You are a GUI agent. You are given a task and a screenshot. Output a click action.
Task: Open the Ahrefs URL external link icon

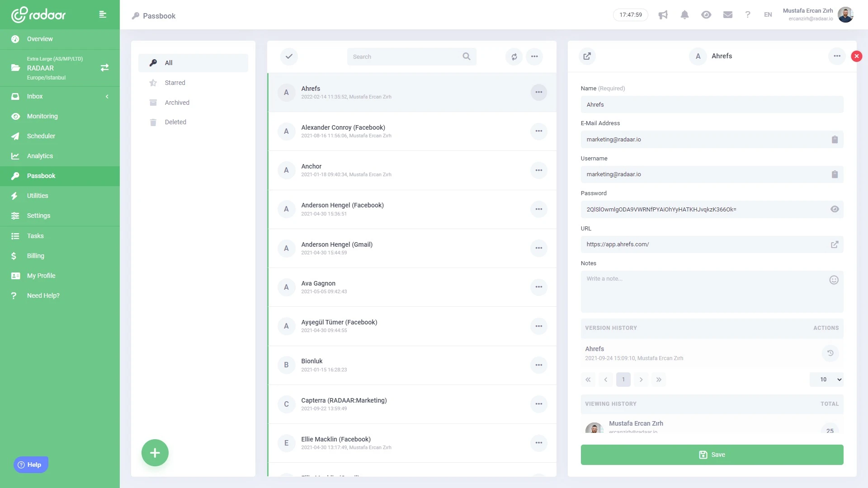[835, 244]
